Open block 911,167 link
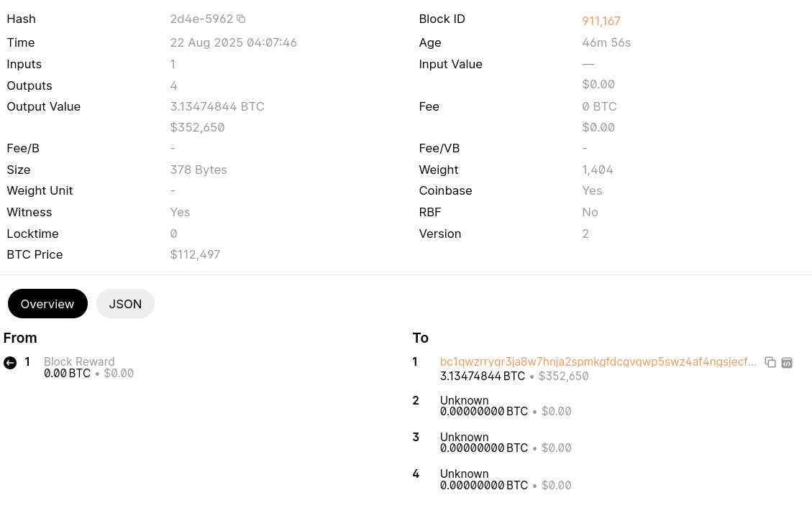This screenshot has width=812, height=508. (x=601, y=22)
